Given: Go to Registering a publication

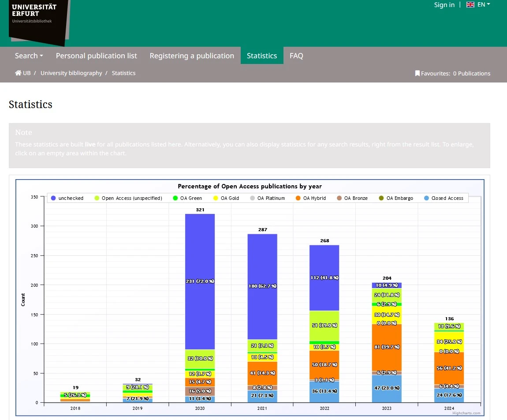Looking at the screenshot, I should click(192, 56).
